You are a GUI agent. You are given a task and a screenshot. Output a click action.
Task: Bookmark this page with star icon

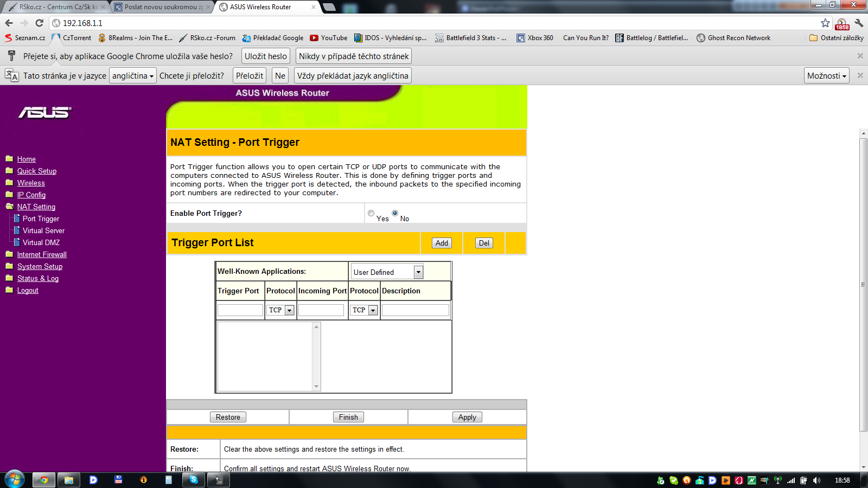[825, 23]
